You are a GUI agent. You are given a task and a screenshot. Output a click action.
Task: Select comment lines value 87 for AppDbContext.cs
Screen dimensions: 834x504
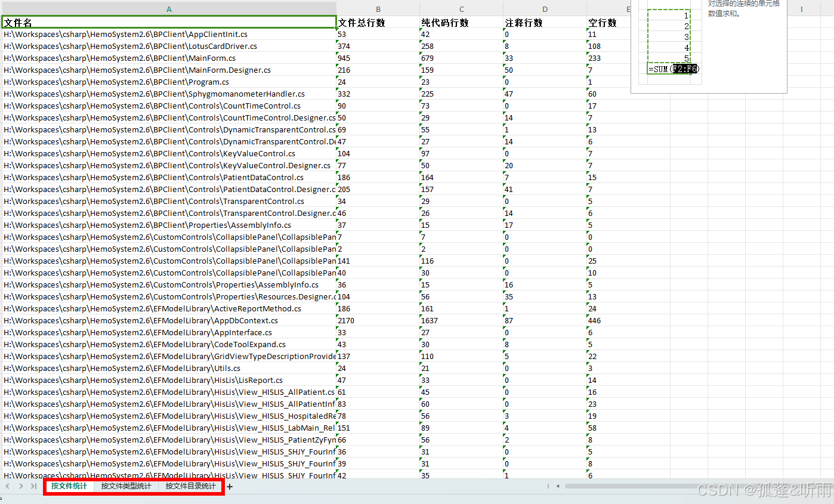tap(545, 321)
